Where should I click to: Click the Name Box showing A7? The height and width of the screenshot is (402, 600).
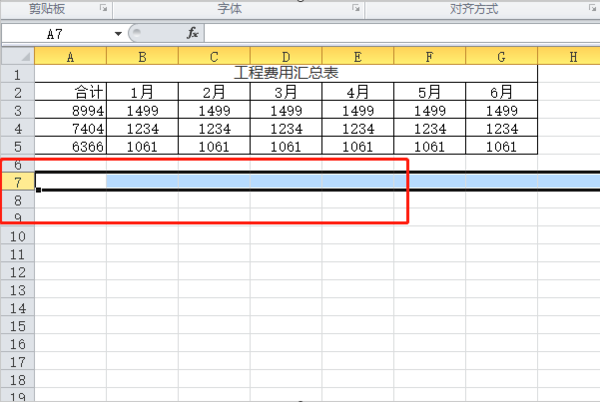(x=60, y=33)
